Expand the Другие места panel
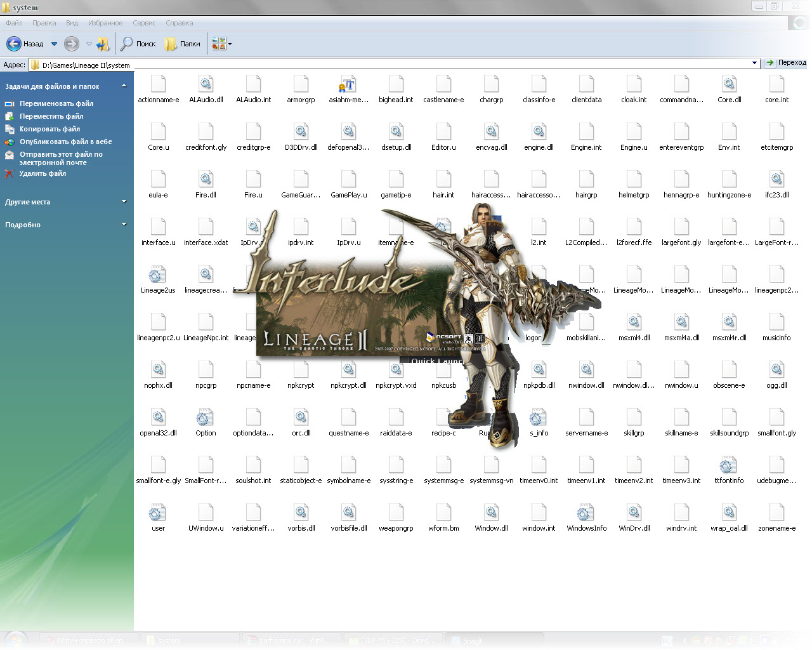Image resolution: width=812 pixels, height=650 pixels. tap(124, 202)
